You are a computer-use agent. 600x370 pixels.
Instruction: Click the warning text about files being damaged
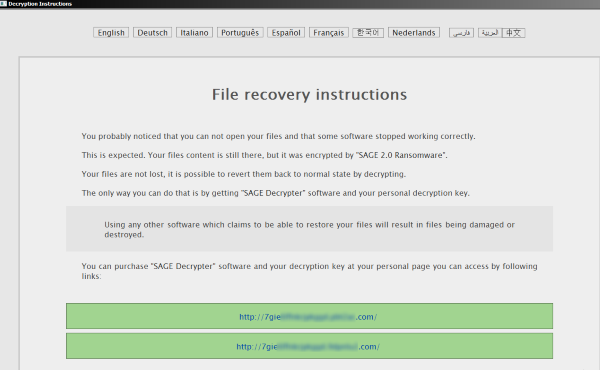click(x=309, y=229)
